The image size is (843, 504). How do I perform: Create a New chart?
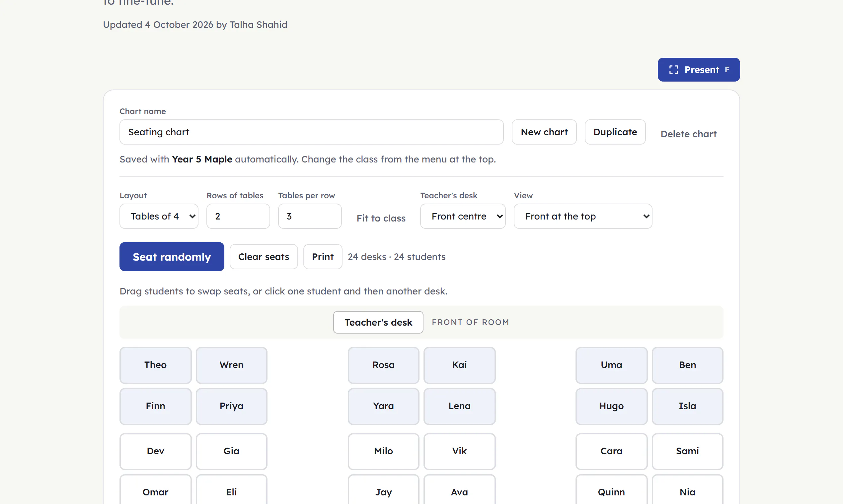tap(544, 132)
